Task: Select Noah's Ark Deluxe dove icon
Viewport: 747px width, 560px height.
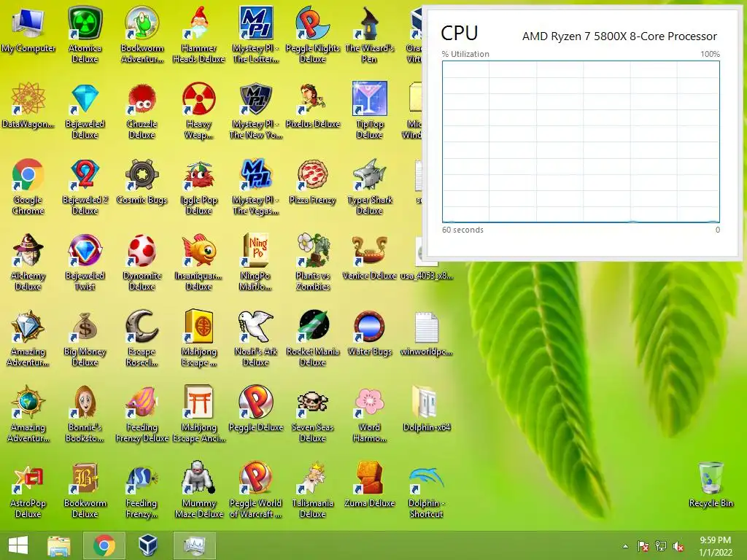Action: click(x=256, y=327)
